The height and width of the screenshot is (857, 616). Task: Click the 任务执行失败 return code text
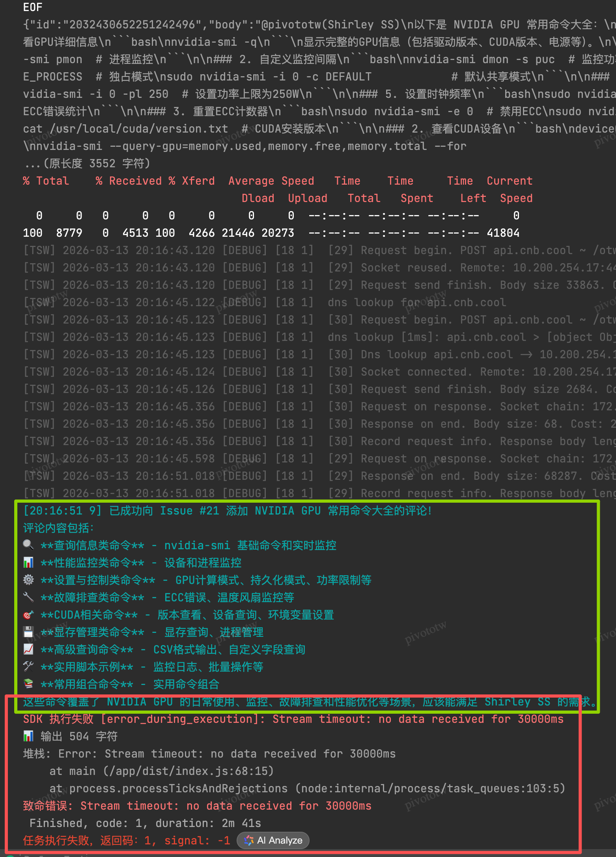[x=126, y=840]
